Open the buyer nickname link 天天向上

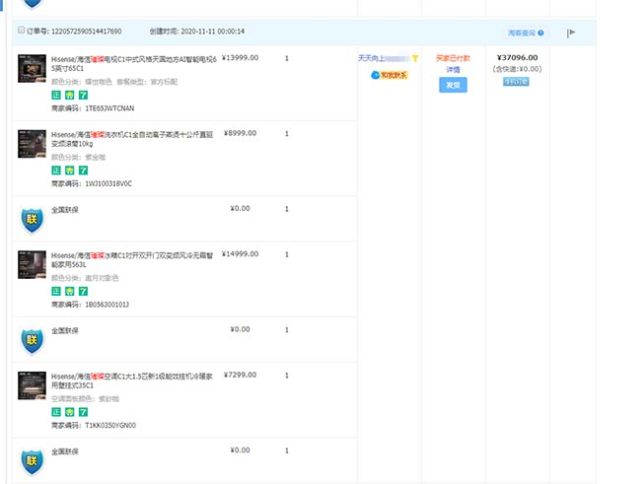click(383, 58)
